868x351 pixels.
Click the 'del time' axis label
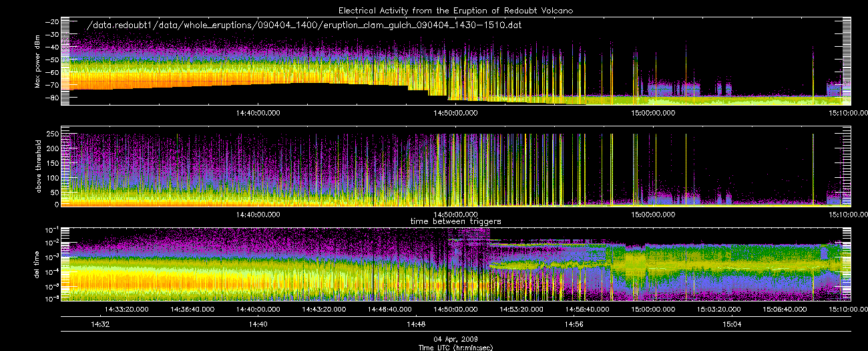[38, 266]
